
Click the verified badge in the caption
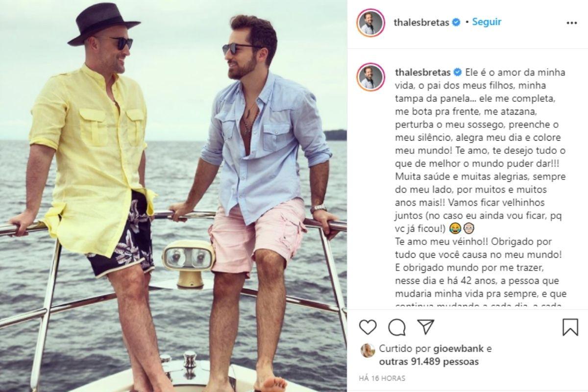pyautogui.click(x=457, y=73)
